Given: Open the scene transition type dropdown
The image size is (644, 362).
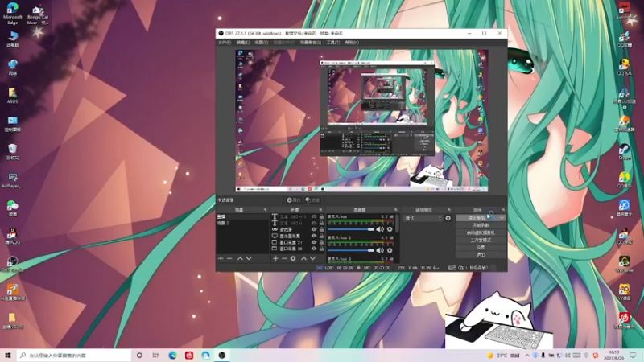Looking at the screenshot, I should pyautogui.click(x=423, y=218).
